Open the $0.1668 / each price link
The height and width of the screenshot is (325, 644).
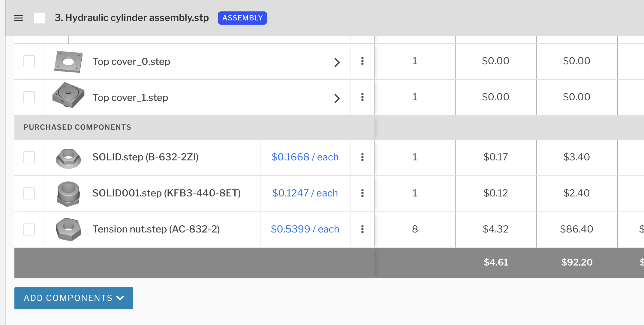305,157
